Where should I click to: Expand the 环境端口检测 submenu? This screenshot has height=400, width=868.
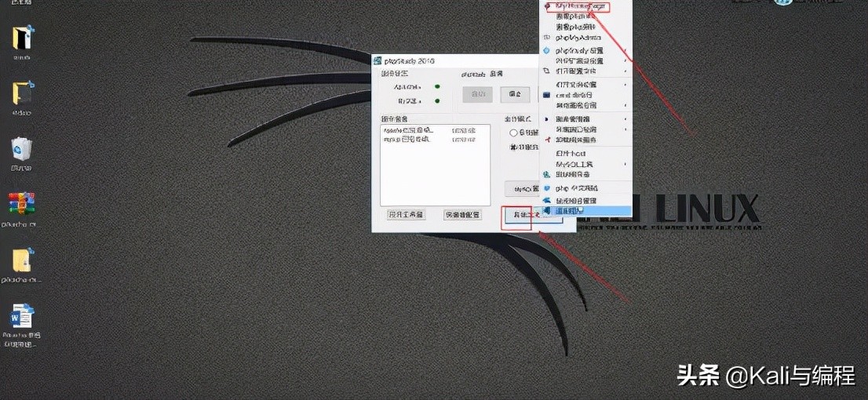(585, 129)
